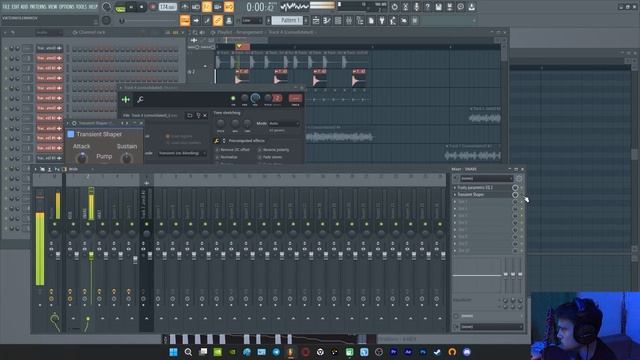The height and width of the screenshot is (360, 640).
Task: Click the question mark help icon
Action: (x=427, y=7)
